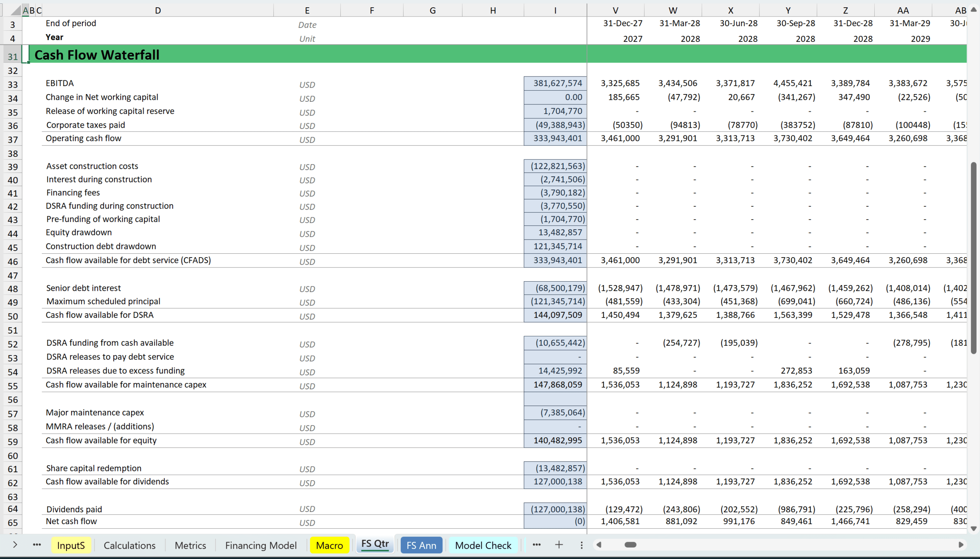Click the sheet tab scroll right chevron
The image size is (980, 559).
click(15, 545)
